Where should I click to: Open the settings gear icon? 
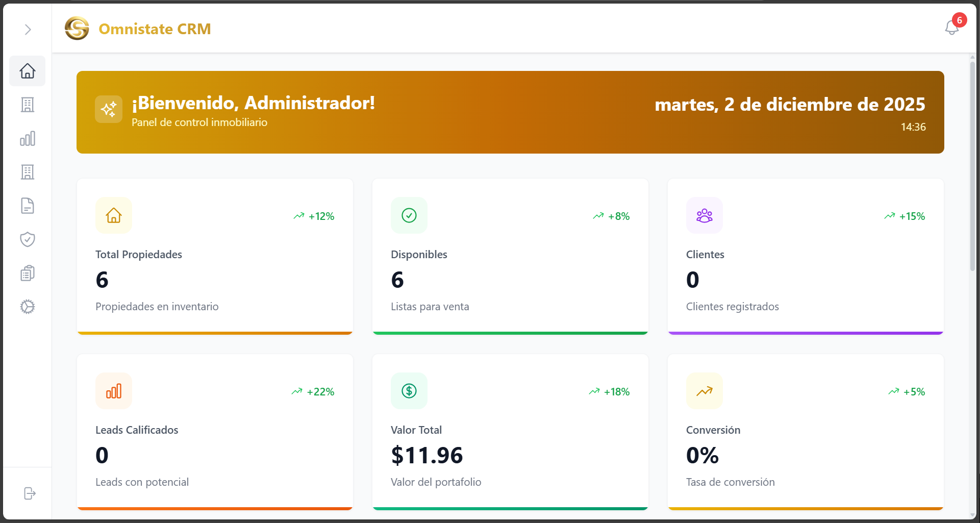pos(27,307)
